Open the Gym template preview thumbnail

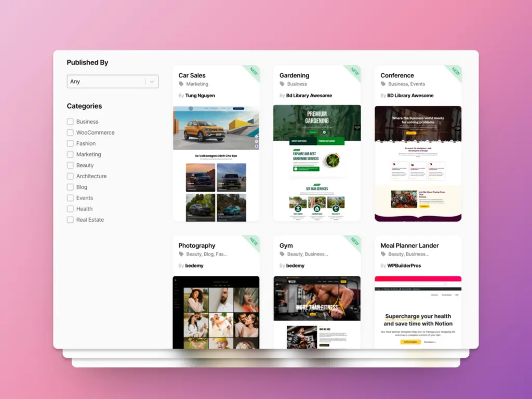pos(317,312)
